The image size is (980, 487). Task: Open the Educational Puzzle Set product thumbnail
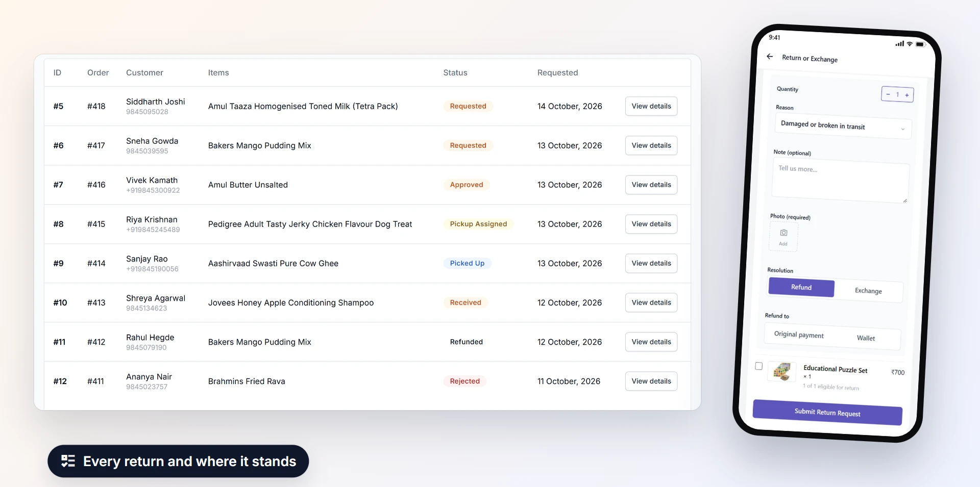(x=782, y=372)
